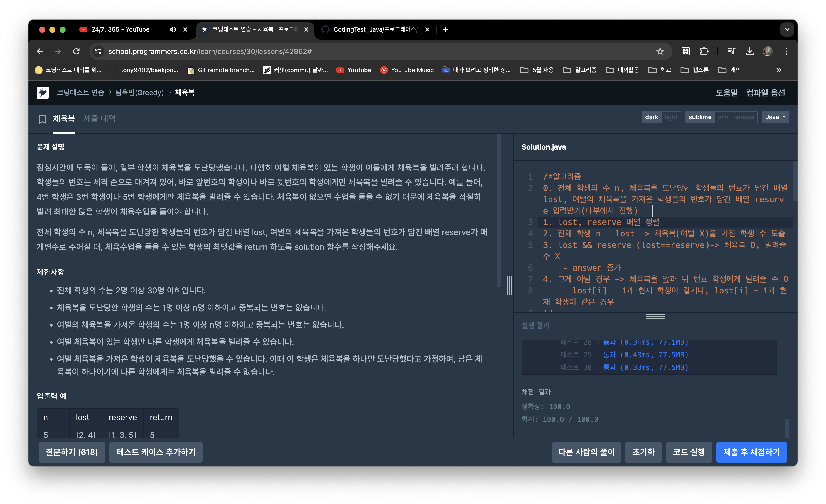Open the Chrome three-dot menu
This screenshot has height=504, width=826.
[786, 51]
